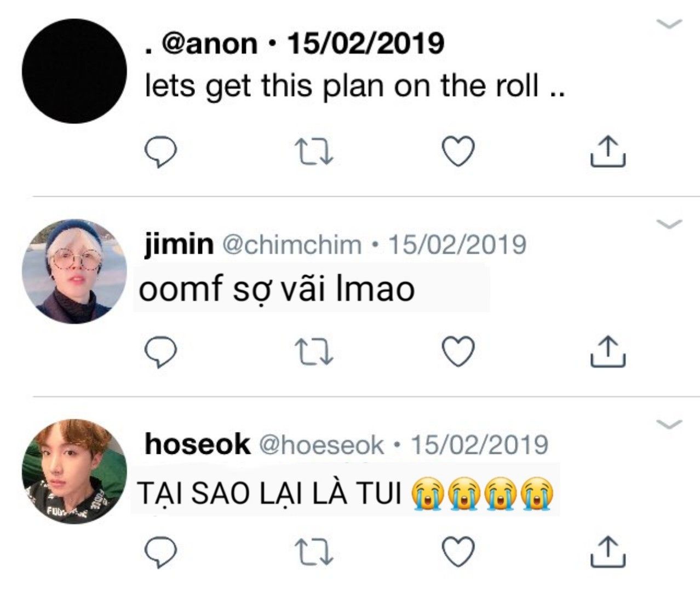Retweet the anon tweet about the plan
The image size is (700, 592).
[314, 152]
